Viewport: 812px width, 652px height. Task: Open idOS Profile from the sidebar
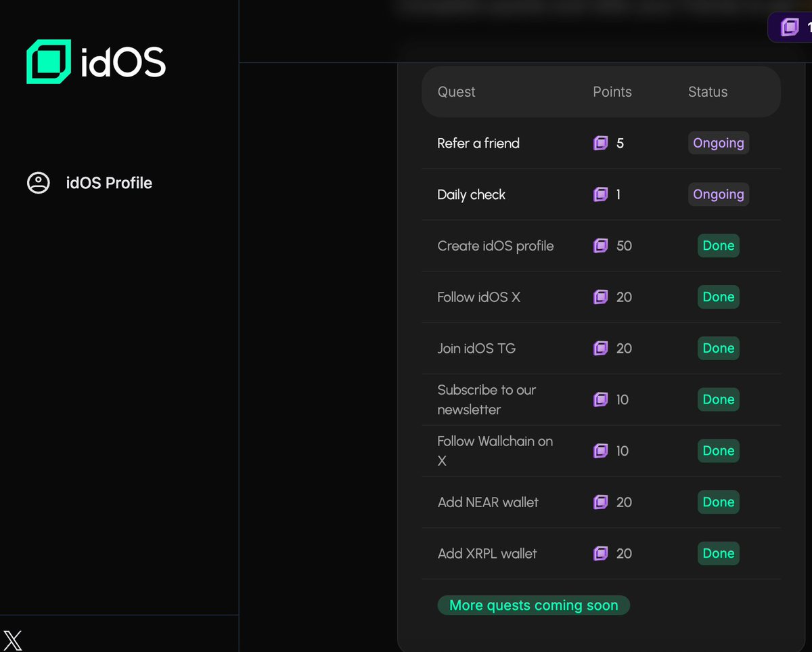point(89,183)
